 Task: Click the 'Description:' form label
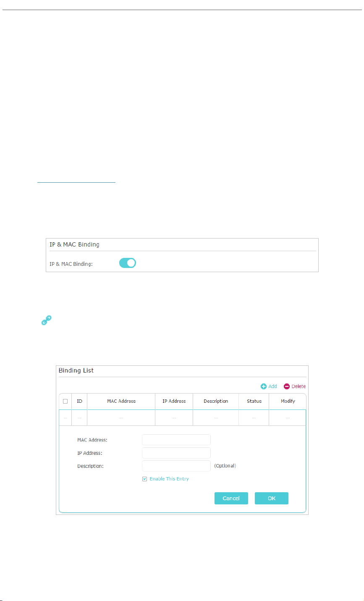tap(90, 466)
